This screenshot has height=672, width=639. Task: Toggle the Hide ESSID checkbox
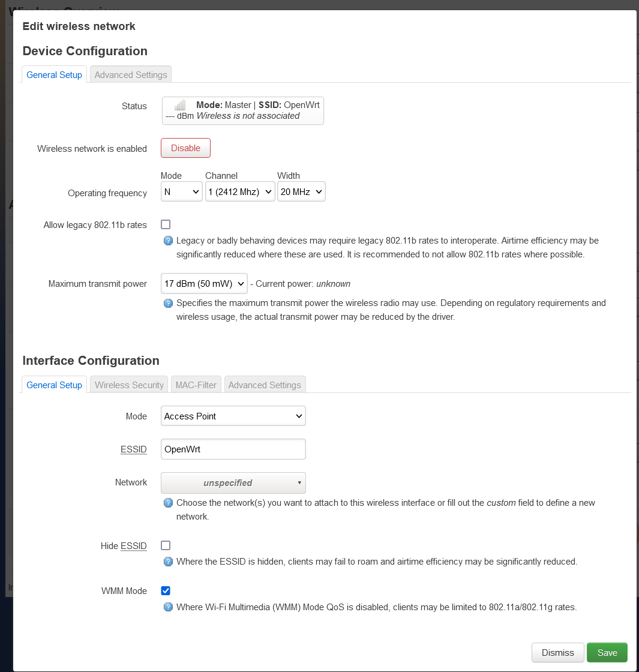coord(166,545)
